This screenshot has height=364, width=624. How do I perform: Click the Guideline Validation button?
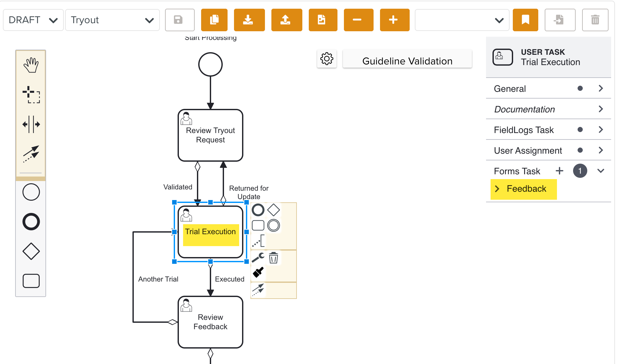[407, 61]
